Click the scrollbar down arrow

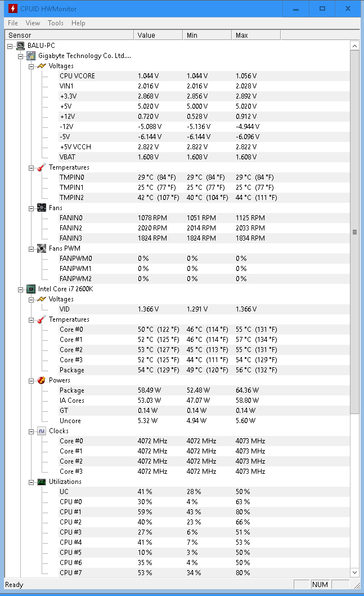(x=354, y=572)
